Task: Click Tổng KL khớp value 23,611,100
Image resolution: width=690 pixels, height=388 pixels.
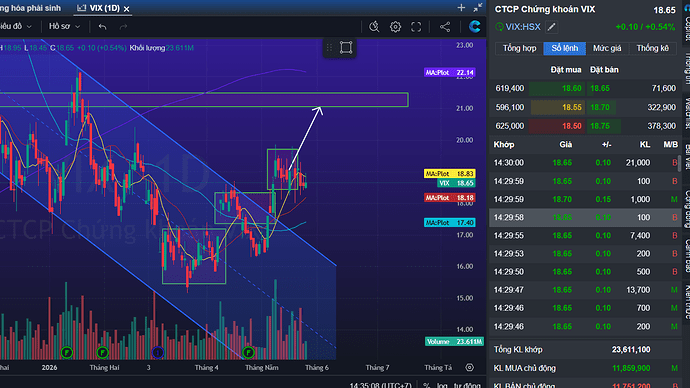Action: coord(631,350)
